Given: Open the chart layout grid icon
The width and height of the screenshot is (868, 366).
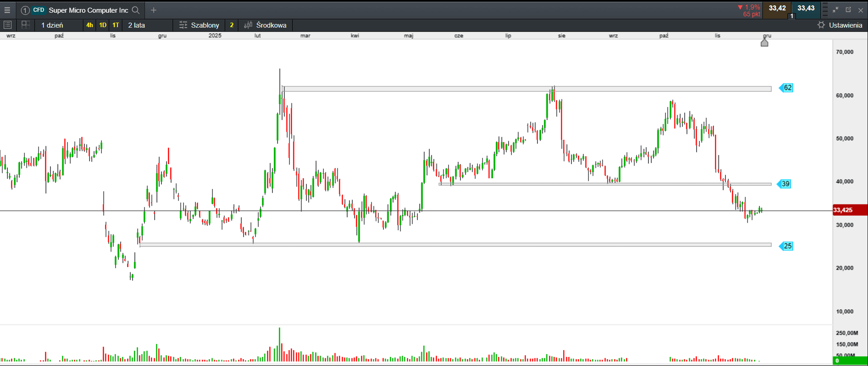Looking at the screenshot, I should [x=26, y=25].
